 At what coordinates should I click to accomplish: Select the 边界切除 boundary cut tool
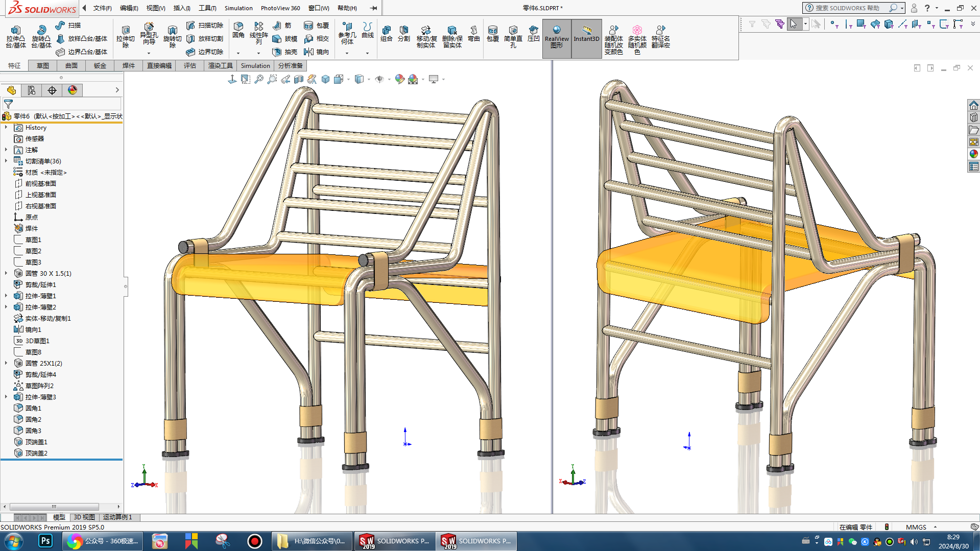pos(205,52)
